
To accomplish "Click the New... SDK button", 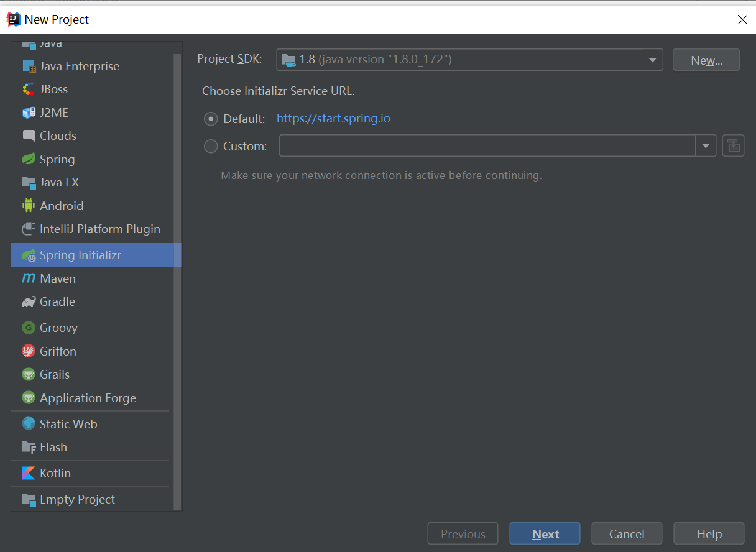I will click(x=706, y=60).
